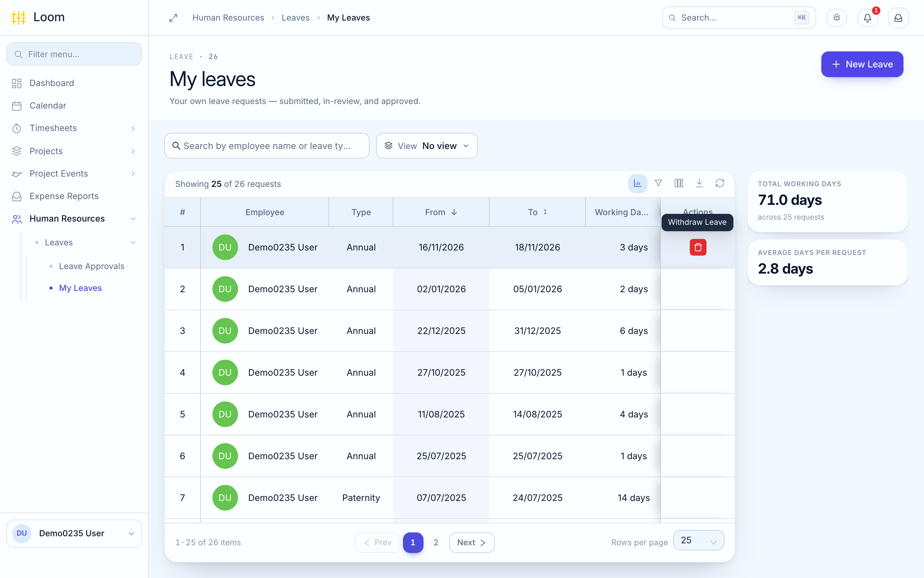
Task: Open Rows per page dropdown
Action: pyautogui.click(x=698, y=540)
